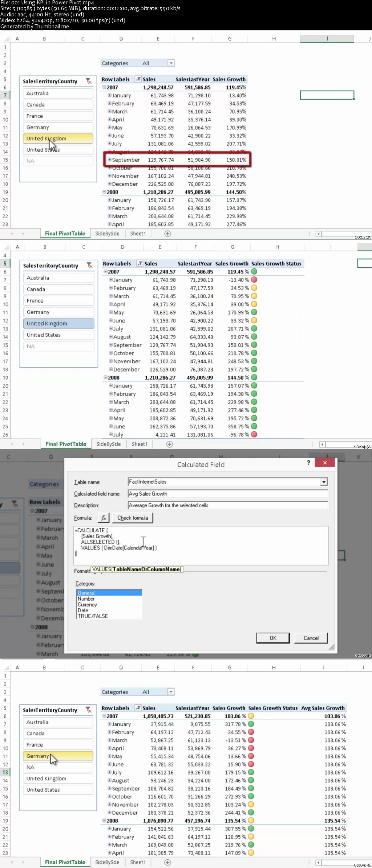Image resolution: width=372 pixels, height=868 pixels.
Task: Select Sheet1 tab in the 00:09:36 frame
Action: (138, 862)
